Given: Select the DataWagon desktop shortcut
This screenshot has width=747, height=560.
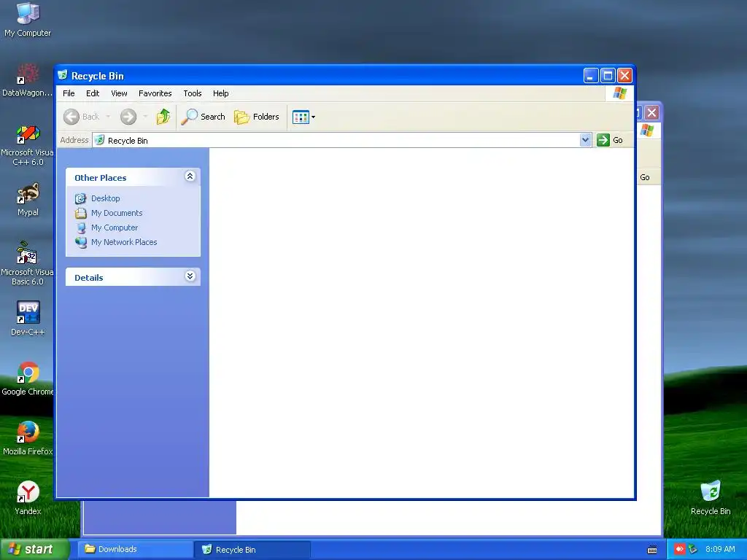Looking at the screenshot, I should [28, 80].
